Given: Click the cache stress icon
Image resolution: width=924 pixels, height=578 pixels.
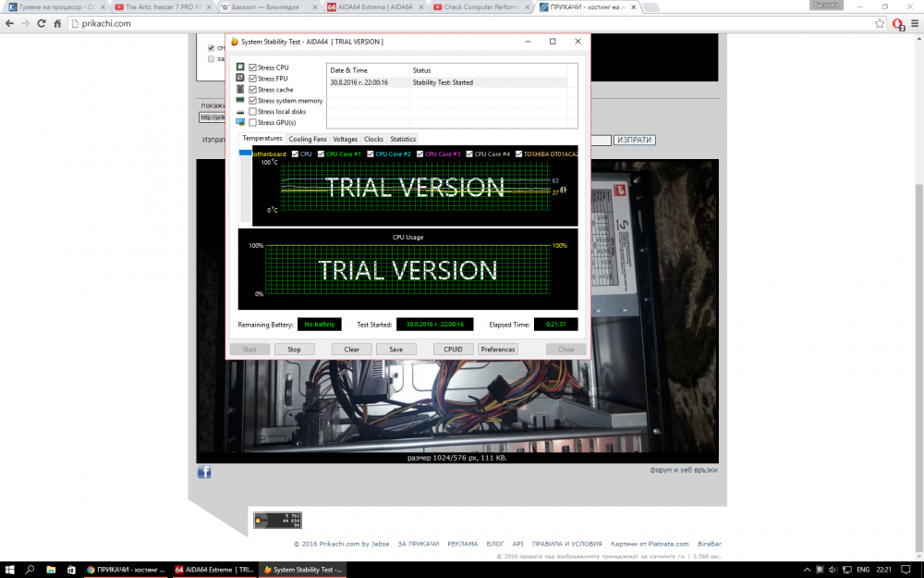Looking at the screenshot, I should coord(240,89).
